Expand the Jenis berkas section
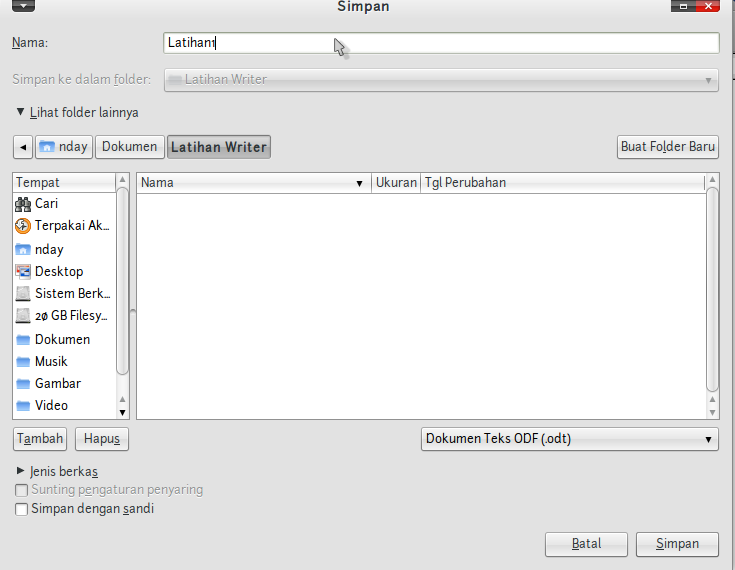The width and height of the screenshot is (735, 570). coord(20,471)
